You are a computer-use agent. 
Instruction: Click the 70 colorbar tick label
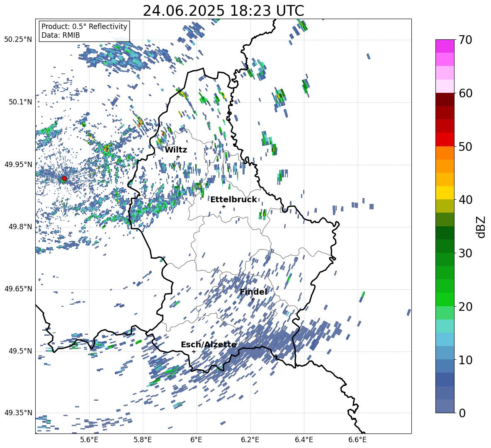click(x=465, y=40)
